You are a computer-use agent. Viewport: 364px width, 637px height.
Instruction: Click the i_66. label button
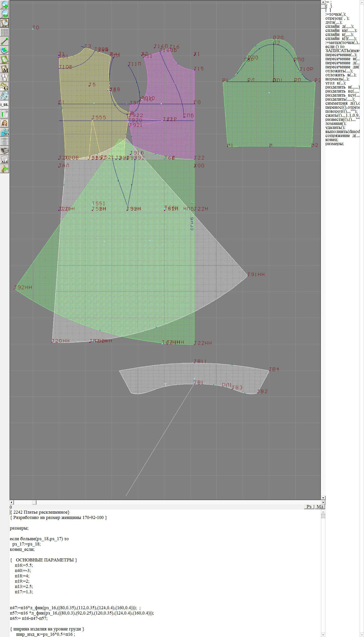(5, 105)
